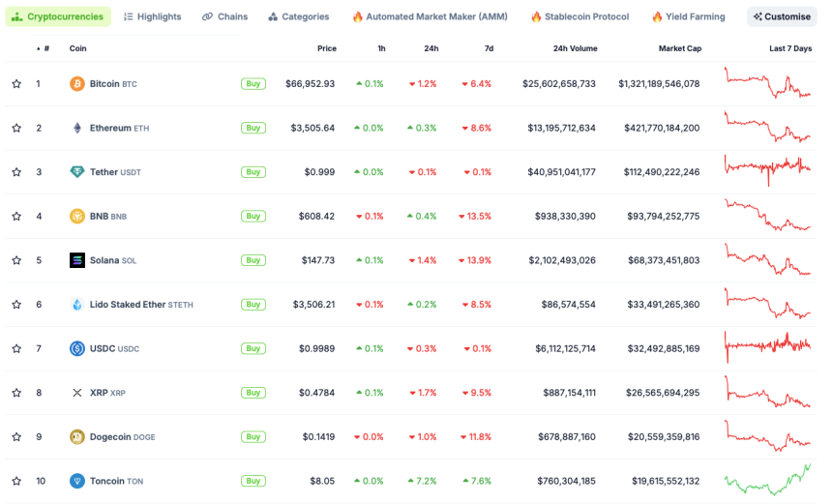The height and width of the screenshot is (504, 832).
Task: Click Buy next to BNB
Action: click(x=253, y=216)
